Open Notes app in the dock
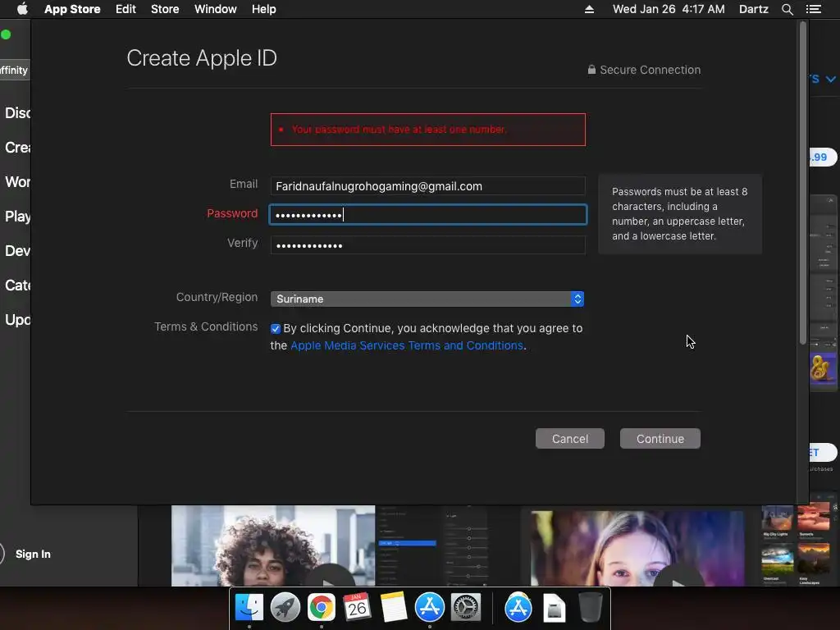Screen dimensions: 840x630 tap(393, 608)
